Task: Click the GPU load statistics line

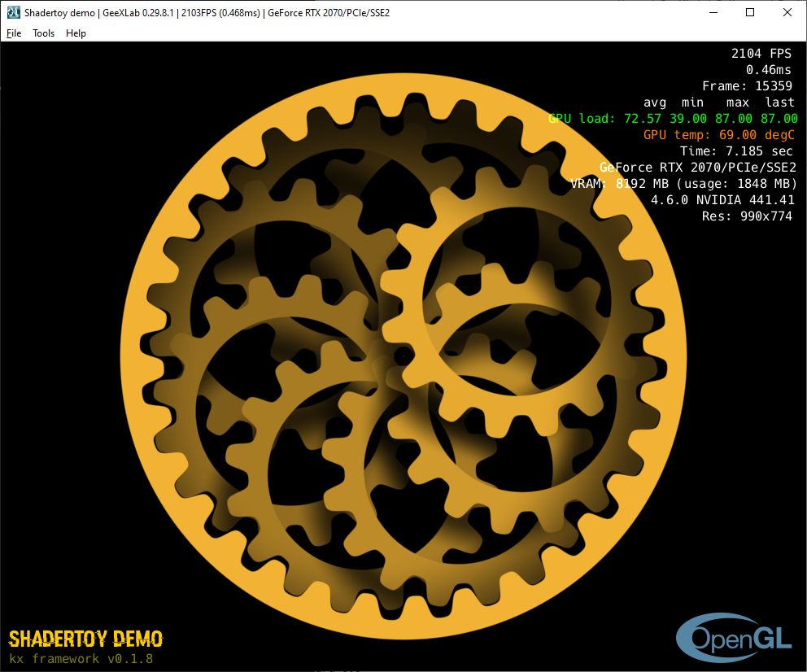Action: [674, 118]
